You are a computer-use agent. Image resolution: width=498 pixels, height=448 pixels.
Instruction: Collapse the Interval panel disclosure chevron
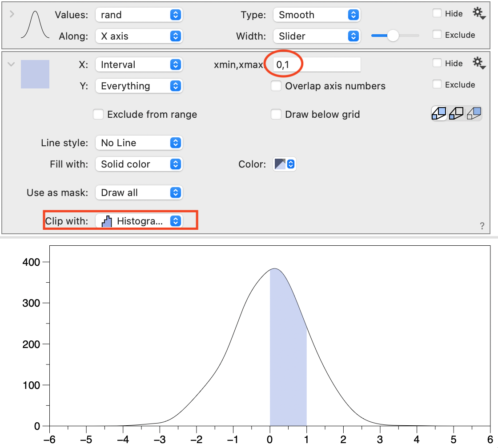click(11, 64)
